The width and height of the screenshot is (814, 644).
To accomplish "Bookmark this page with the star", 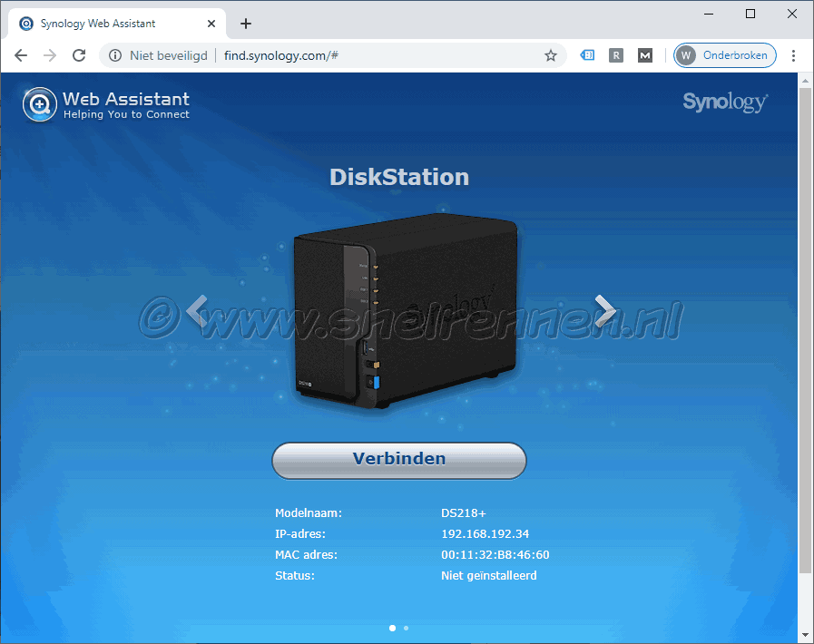I will click(551, 55).
